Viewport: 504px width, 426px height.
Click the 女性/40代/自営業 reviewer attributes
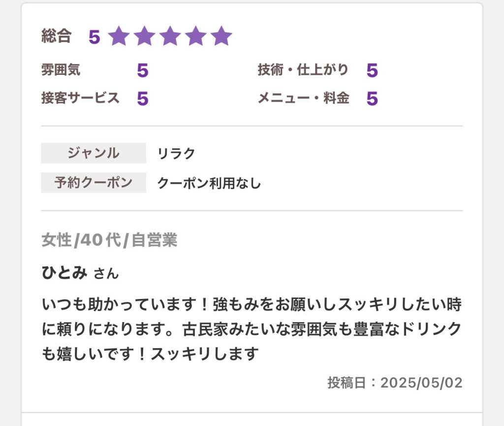[109, 240]
